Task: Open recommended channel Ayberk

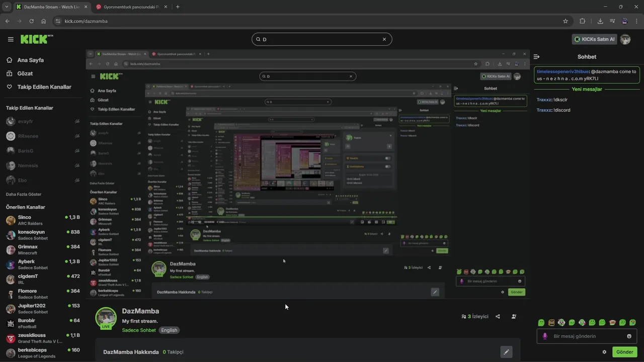Action: [x=43, y=264]
